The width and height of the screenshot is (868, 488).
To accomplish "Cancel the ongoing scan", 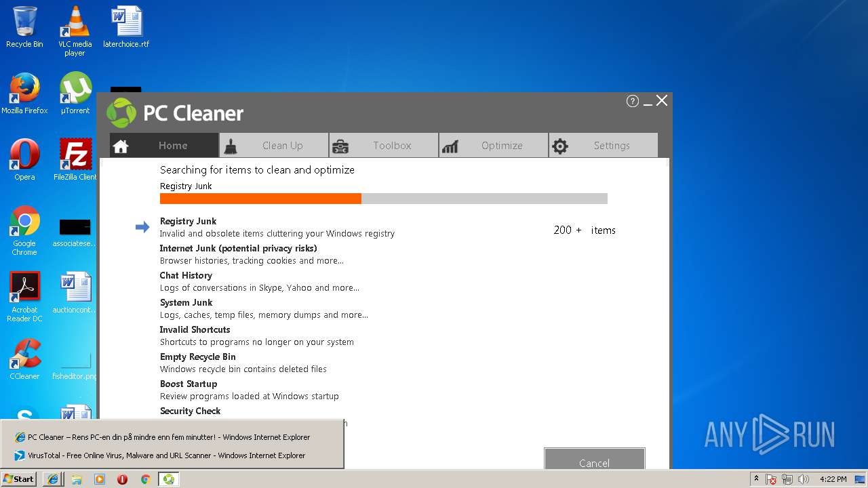I will [594, 458].
